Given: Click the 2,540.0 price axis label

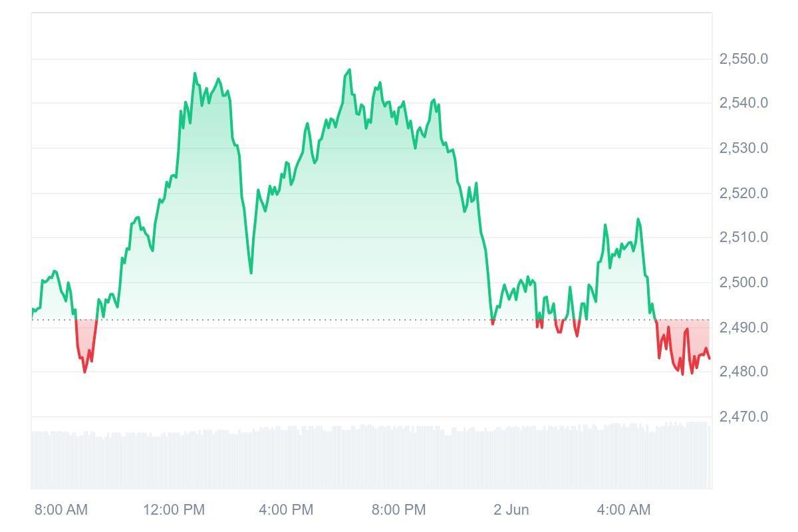Looking at the screenshot, I should 743,103.
